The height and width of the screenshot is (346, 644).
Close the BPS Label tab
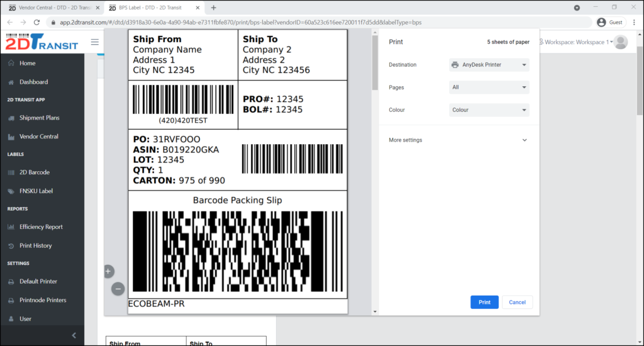[197, 8]
